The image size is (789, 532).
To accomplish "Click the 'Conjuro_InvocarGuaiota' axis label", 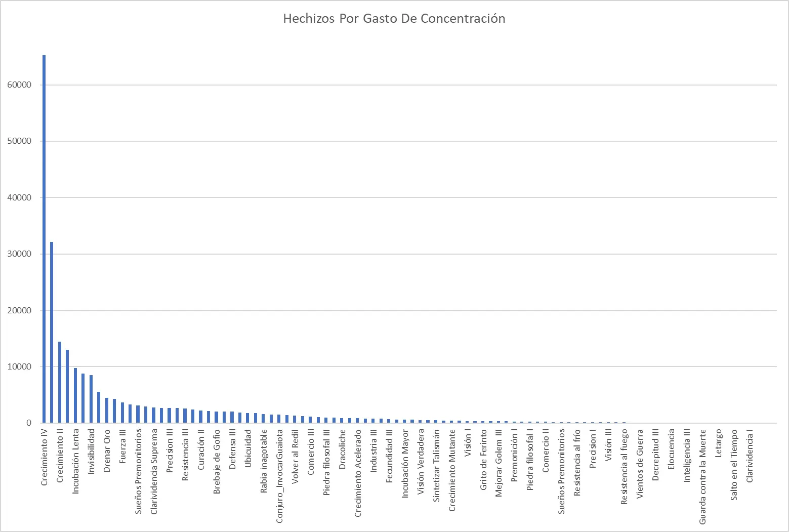I will (x=279, y=476).
